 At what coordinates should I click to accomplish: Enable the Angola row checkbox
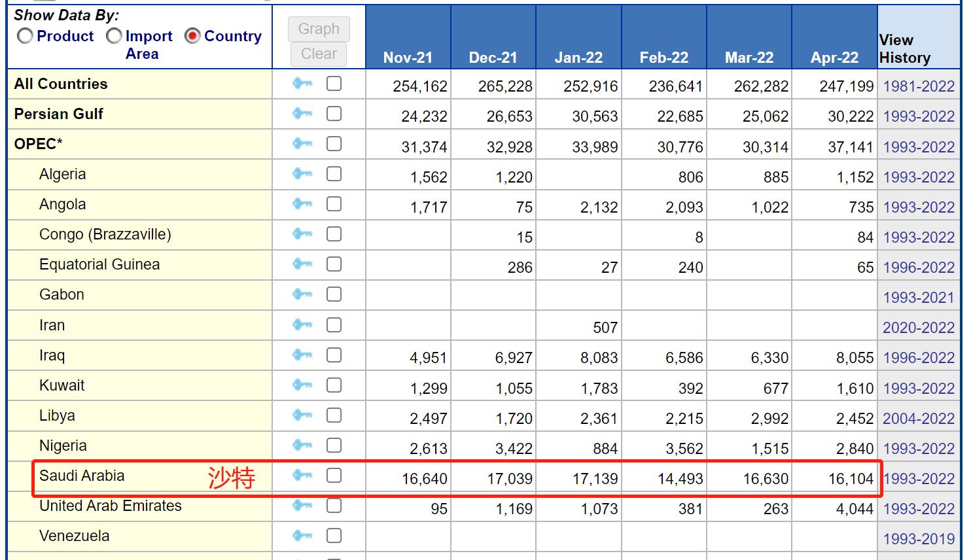[334, 204]
